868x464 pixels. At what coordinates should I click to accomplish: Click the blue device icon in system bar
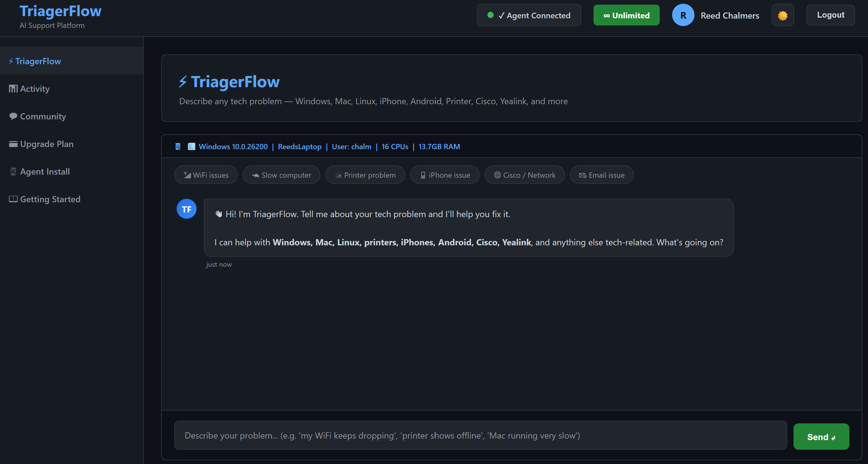[x=178, y=146]
